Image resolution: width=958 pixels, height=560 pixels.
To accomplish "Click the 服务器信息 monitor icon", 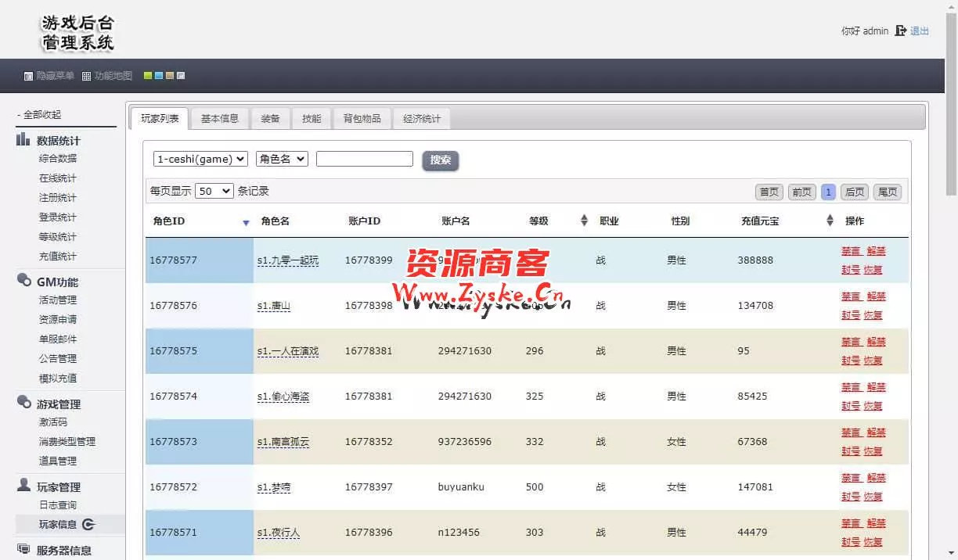I will point(23,549).
